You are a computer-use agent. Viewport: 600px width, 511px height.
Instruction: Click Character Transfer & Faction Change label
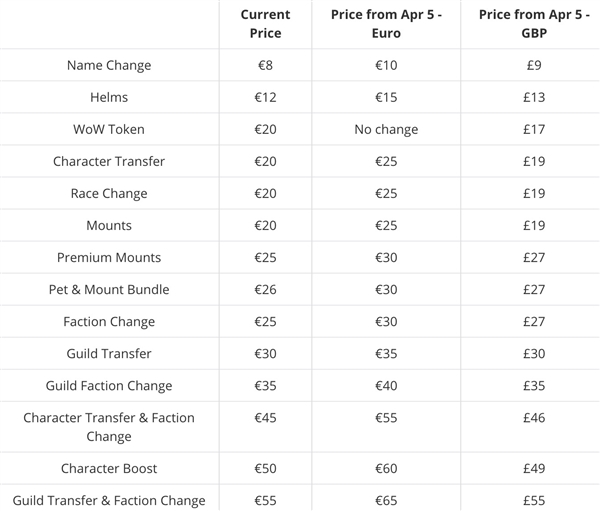(x=109, y=426)
